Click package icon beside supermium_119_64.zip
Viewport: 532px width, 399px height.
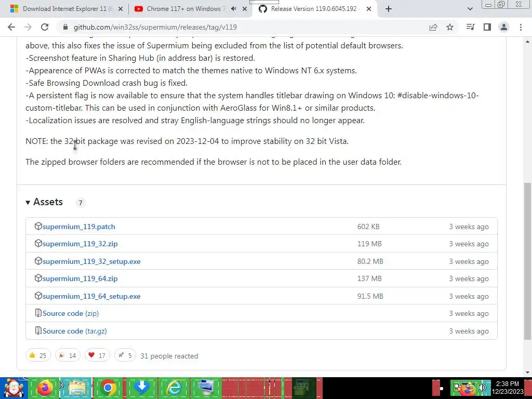click(38, 278)
